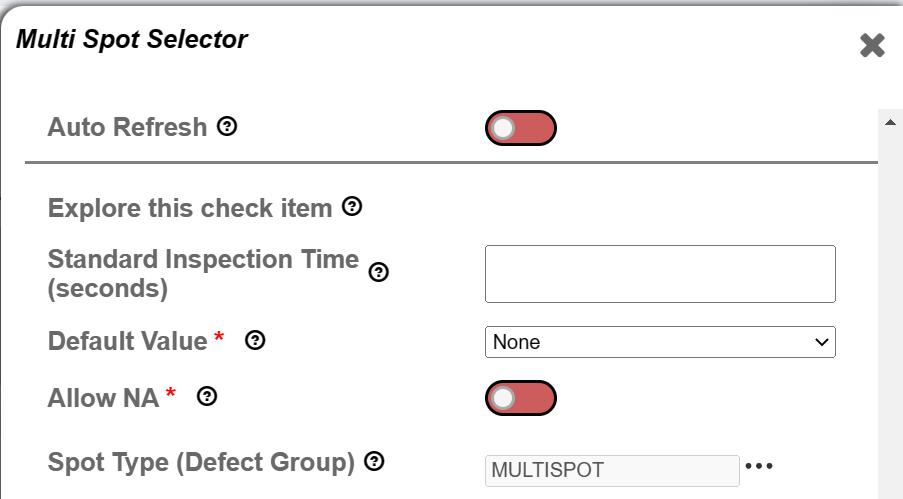The image size is (903, 499).
Task: Click the MULTISPOT spot type field
Action: point(612,470)
